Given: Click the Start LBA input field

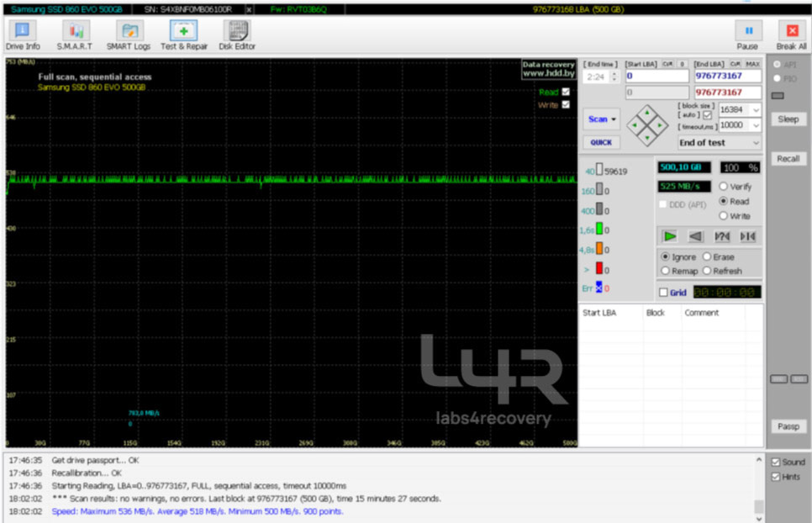Looking at the screenshot, I should tap(656, 76).
